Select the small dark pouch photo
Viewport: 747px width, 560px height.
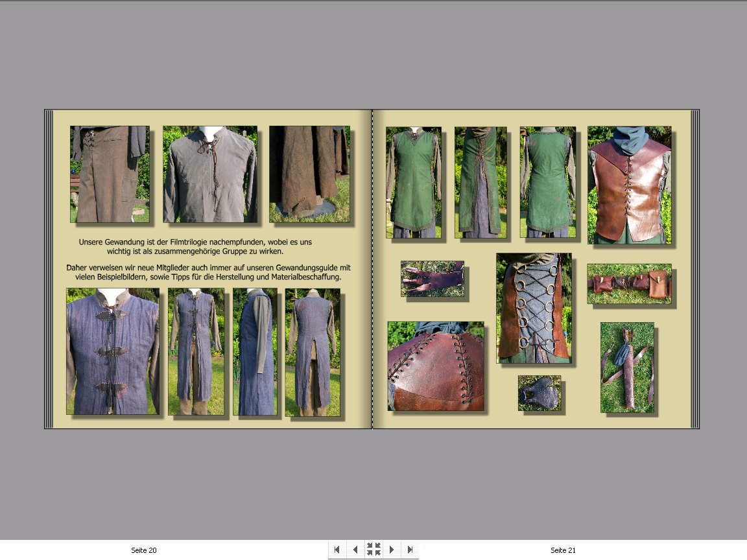pyautogui.click(x=539, y=393)
